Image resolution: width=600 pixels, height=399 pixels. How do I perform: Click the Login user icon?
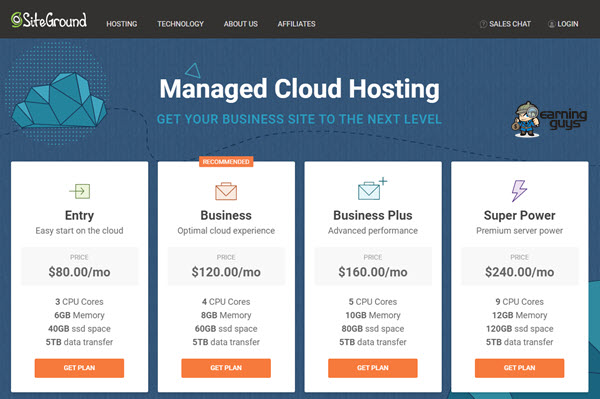pos(551,24)
